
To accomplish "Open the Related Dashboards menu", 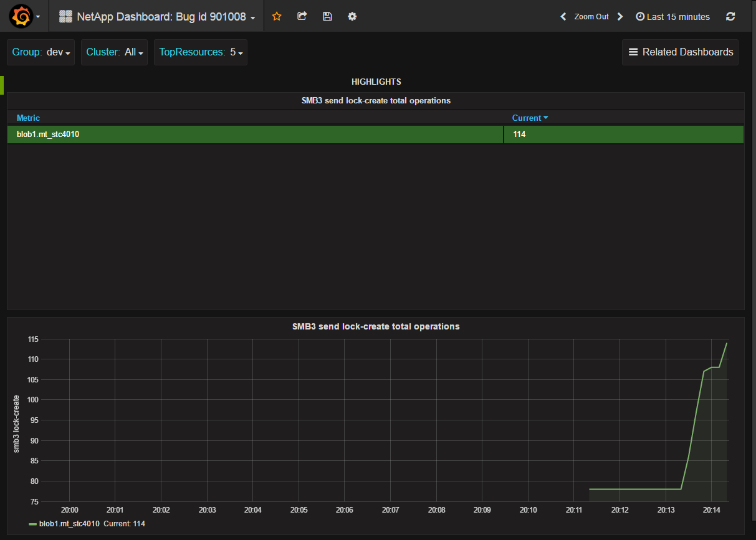I will coord(681,52).
